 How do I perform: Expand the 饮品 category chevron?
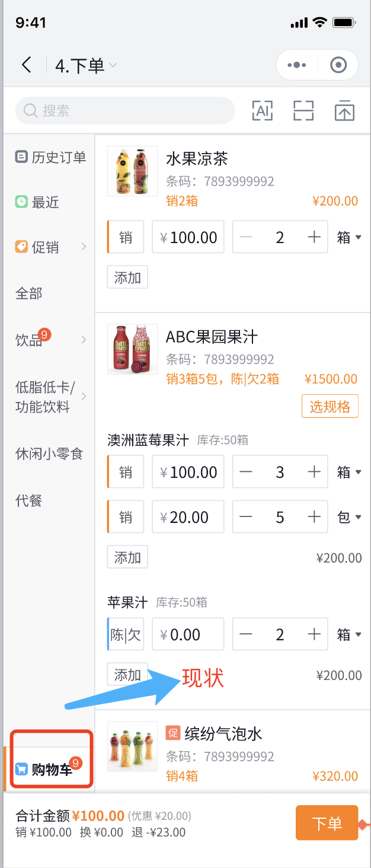click(x=84, y=339)
